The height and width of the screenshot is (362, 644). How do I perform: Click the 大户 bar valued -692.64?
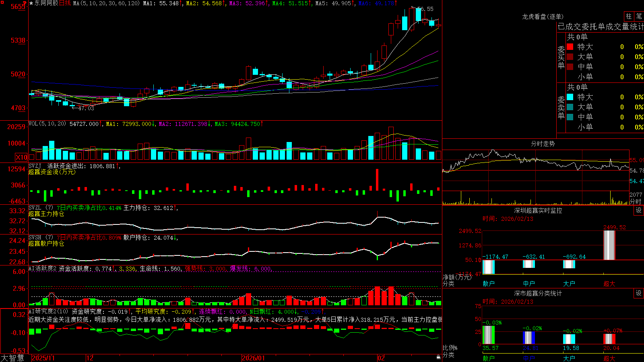[569, 264]
